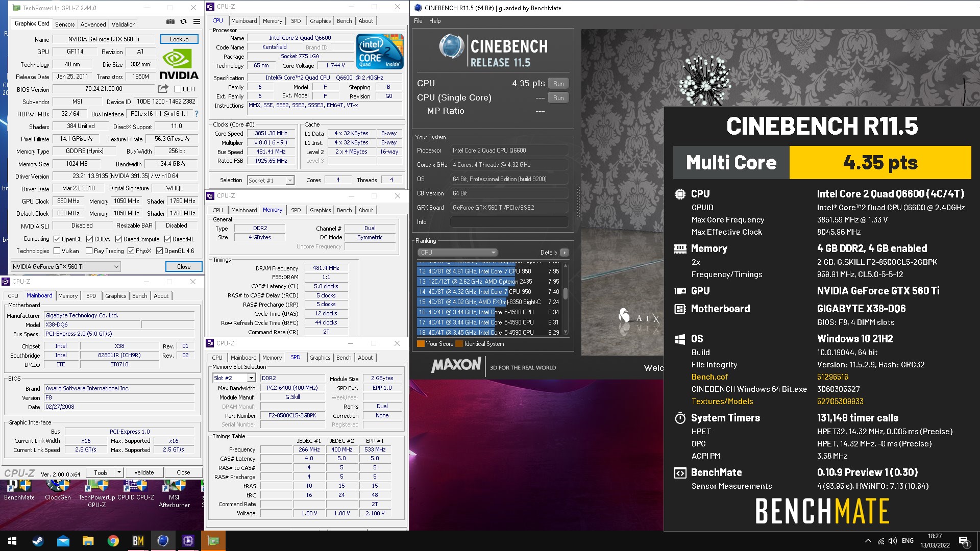Screen dimensions: 980x551
Task: Click the Bus Interface question mark icon
Action: [x=197, y=114]
